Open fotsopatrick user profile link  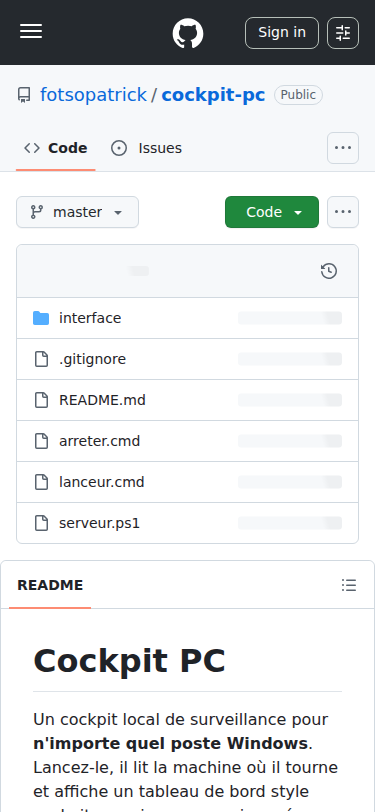pos(93,95)
